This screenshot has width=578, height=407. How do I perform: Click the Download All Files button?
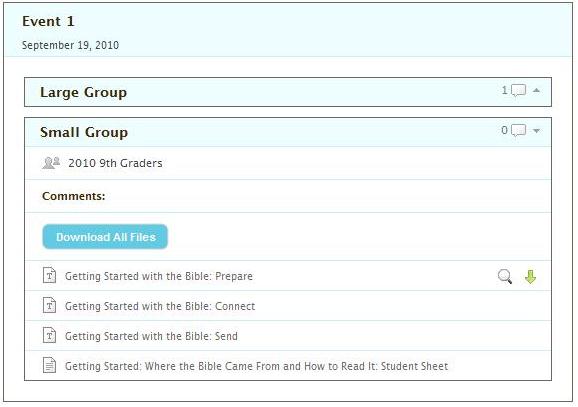105,237
